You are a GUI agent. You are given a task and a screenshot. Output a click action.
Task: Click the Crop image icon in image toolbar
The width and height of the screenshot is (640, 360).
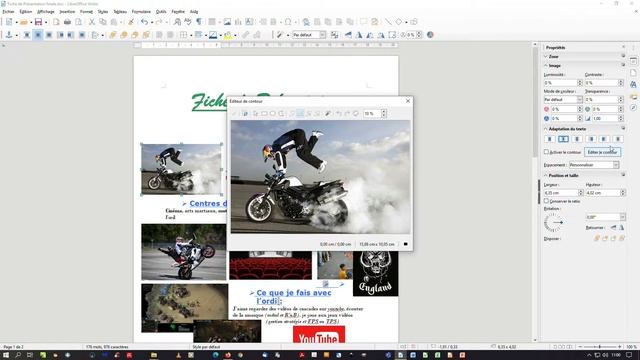[x=392, y=35]
